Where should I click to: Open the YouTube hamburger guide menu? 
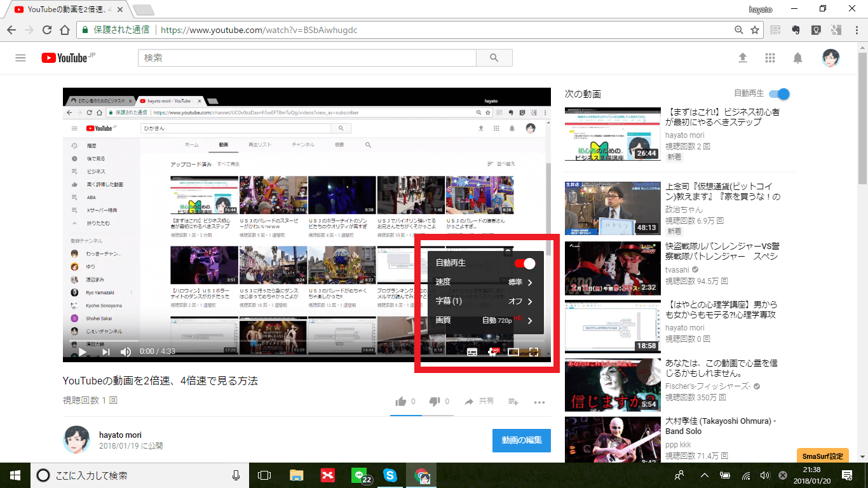20,58
